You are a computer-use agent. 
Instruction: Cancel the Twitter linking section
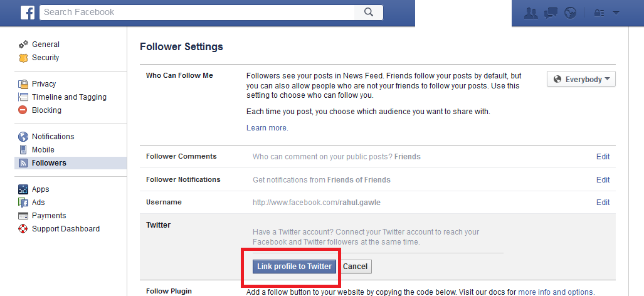coord(355,267)
